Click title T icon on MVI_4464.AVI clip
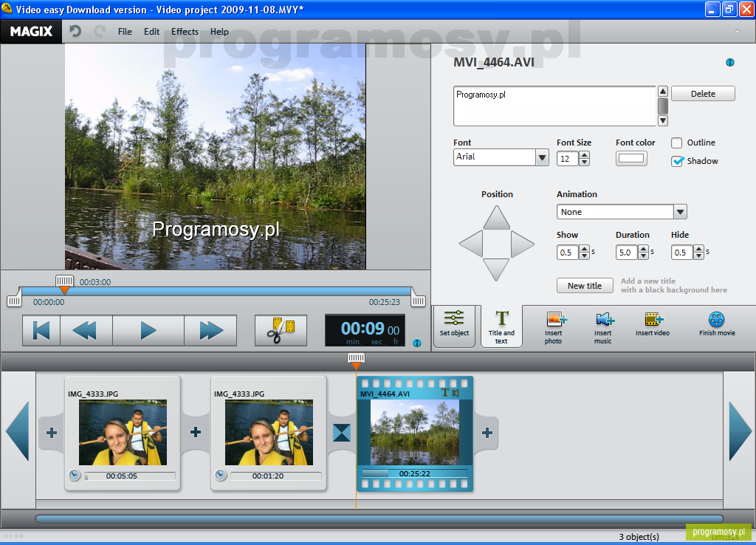Image resolution: width=756 pixels, height=545 pixels. (445, 393)
